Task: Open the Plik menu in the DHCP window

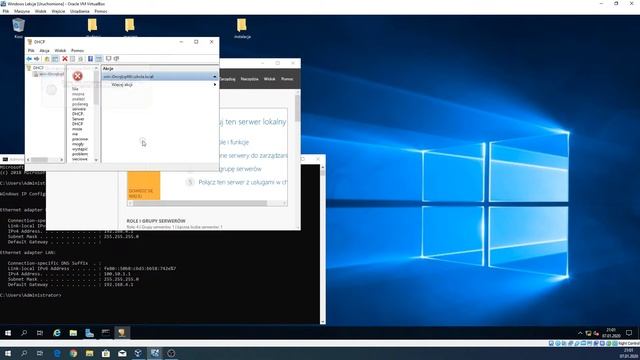Action: (31, 51)
